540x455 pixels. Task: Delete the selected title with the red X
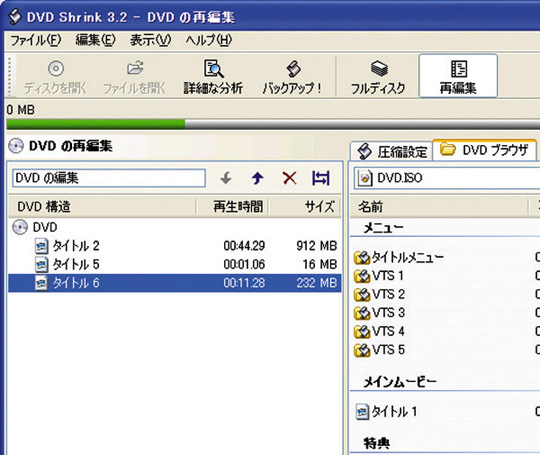coord(289,178)
